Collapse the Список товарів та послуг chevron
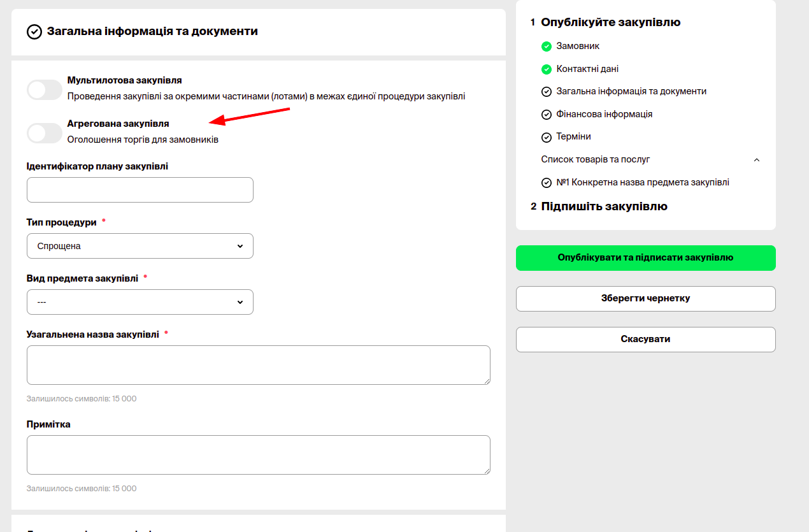Image resolution: width=809 pixels, height=532 pixels. (x=757, y=160)
